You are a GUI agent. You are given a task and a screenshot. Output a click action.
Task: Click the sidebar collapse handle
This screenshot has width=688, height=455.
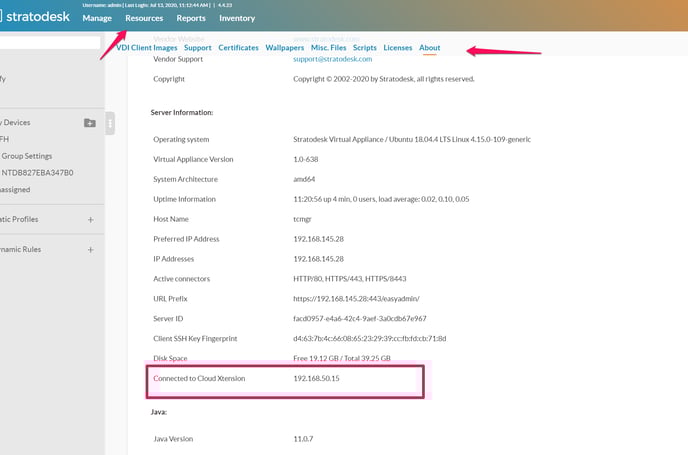(x=110, y=124)
